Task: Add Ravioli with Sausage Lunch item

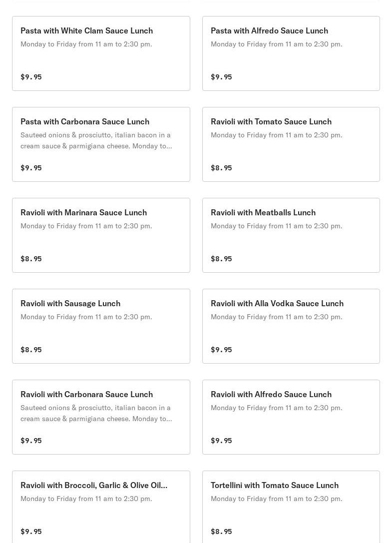Action: (70, 303)
